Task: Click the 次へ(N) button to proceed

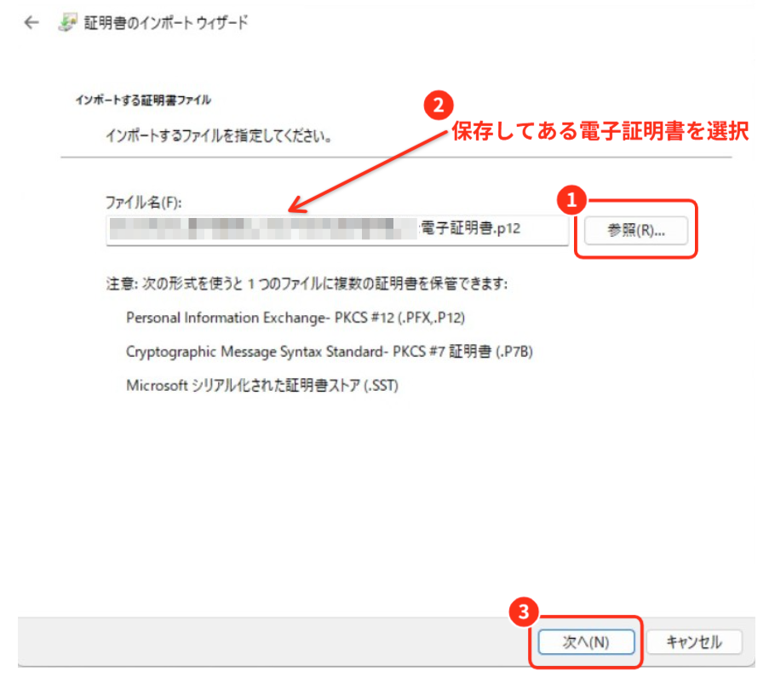Action: click(587, 642)
